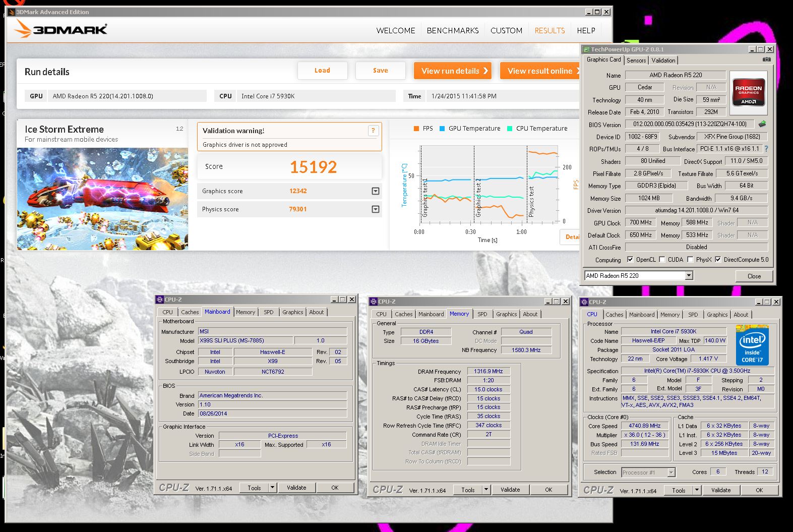Click the Intel Core i7 badge in CPU-Z
Viewport: 793px width, 532px height.
(x=752, y=346)
